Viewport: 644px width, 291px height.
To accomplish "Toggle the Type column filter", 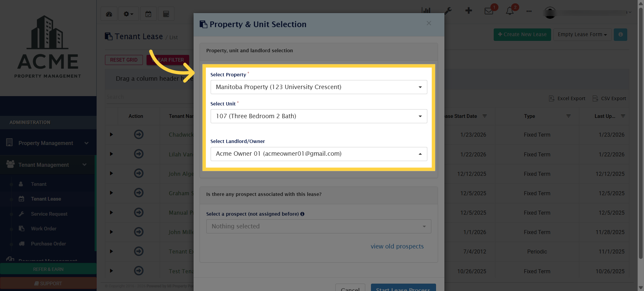I will point(569,116).
